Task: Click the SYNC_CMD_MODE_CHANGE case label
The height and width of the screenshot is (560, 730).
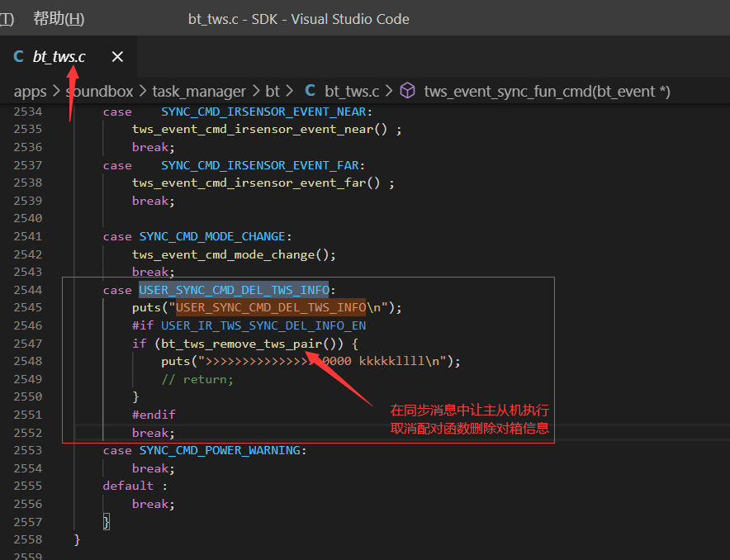Action: (212, 237)
